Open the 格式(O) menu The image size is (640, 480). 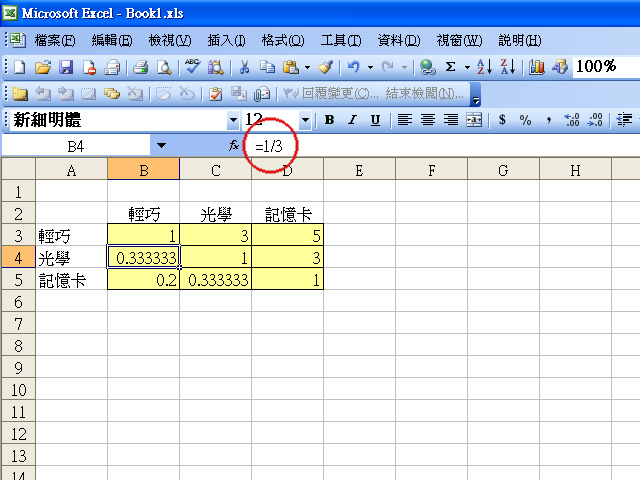[x=283, y=40]
